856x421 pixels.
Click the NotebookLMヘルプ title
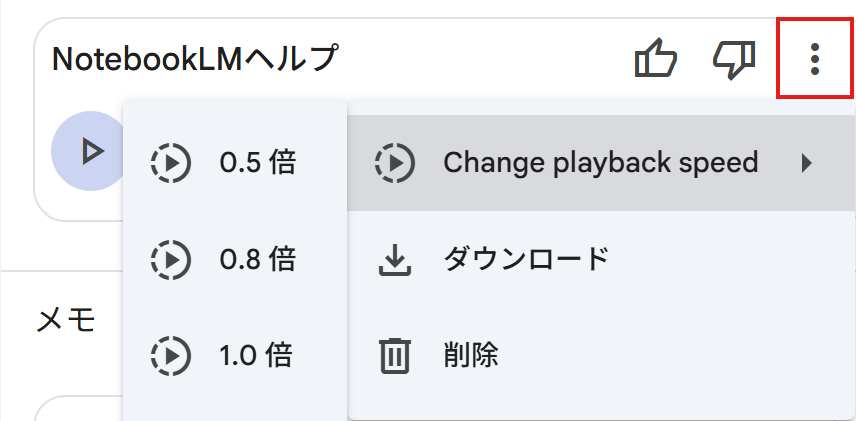coord(194,60)
